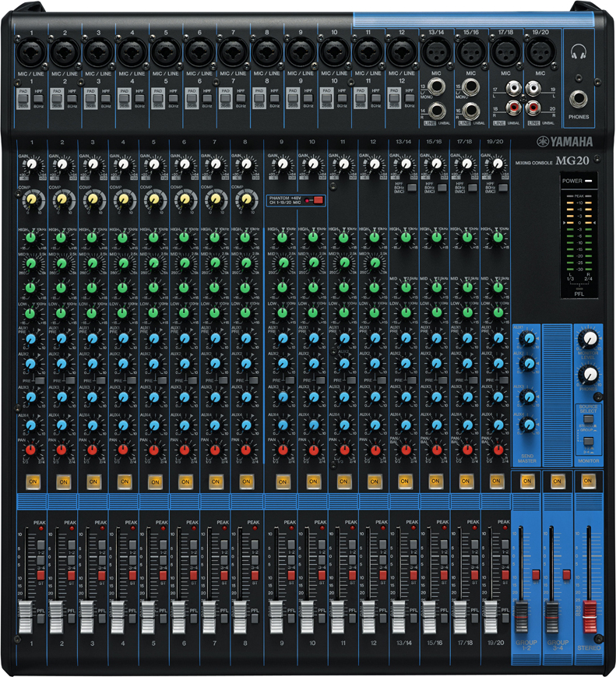This screenshot has width=616, height=677.
Task: Select the channel 1 MIC/LINE combo input jack
Action: (x=30, y=52)
